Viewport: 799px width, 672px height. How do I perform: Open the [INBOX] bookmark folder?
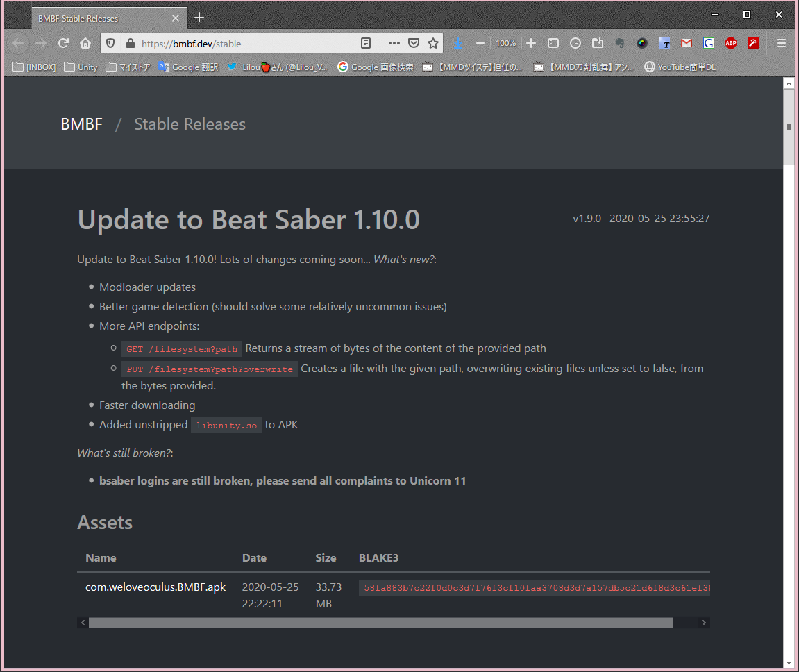pyautogui.click(x=34, y=67)
